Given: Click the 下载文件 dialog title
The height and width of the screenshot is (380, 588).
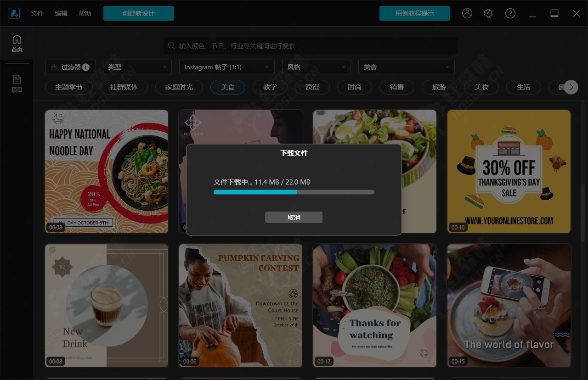Looking at the screenshot, I should tap(294, 153).
